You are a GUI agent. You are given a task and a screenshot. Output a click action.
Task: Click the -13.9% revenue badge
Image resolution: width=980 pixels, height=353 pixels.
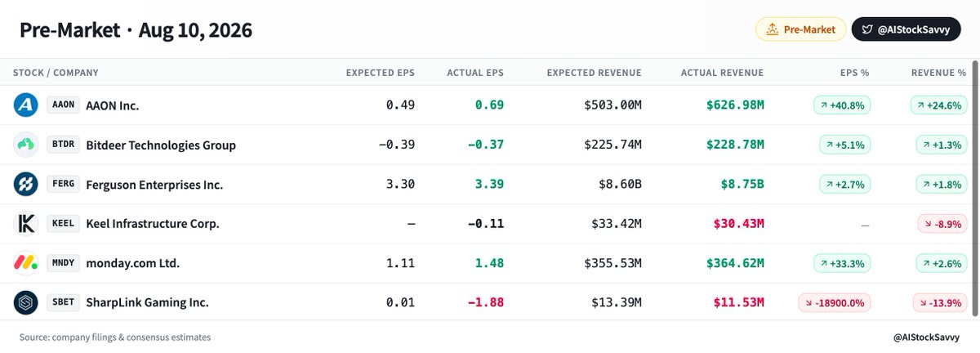click(x=940, y=302)
